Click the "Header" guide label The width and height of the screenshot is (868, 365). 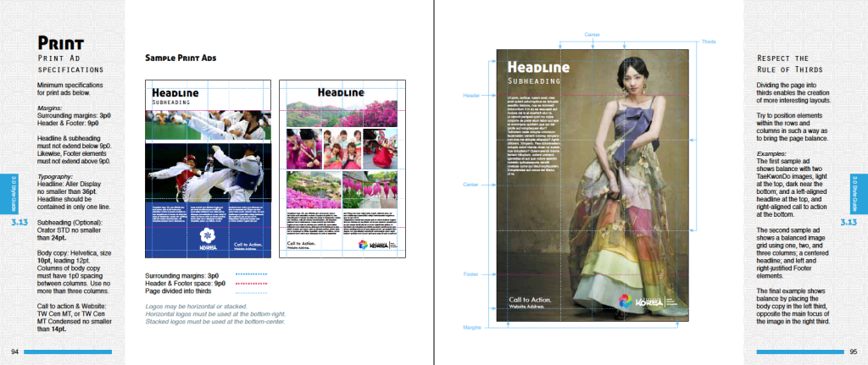click(471, 95)
